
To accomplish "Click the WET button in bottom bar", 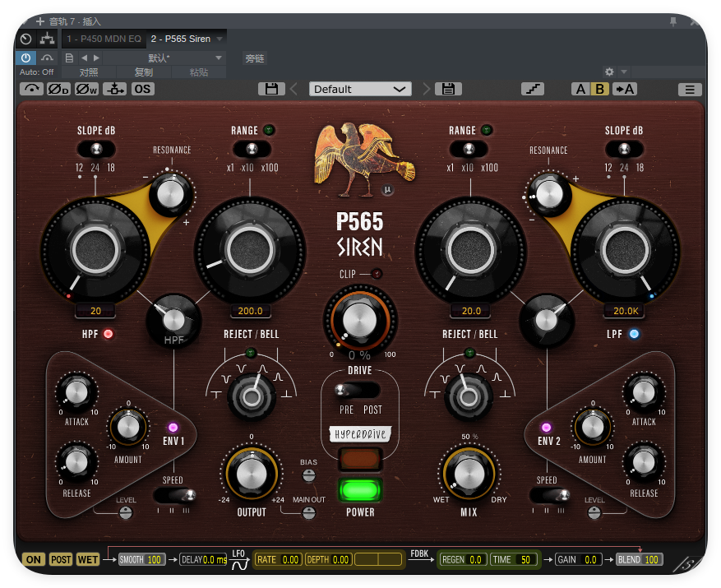I will [88, 559].
